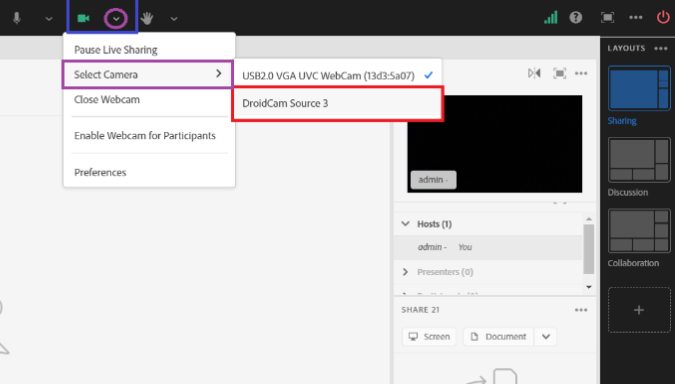This screenshot has height=384, width=675.
Task: Maximize the video pod
Action: (x=559, y=74)
